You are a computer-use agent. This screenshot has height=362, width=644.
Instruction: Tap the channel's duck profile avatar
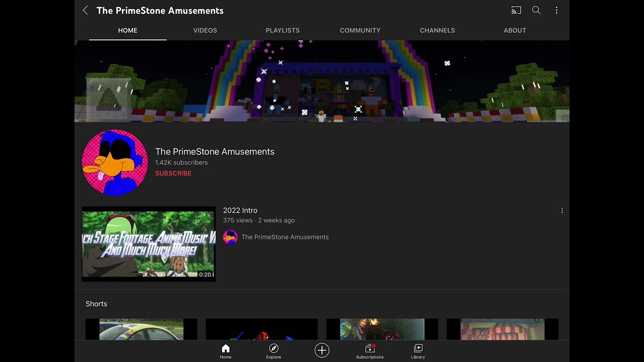pos(115,162)
